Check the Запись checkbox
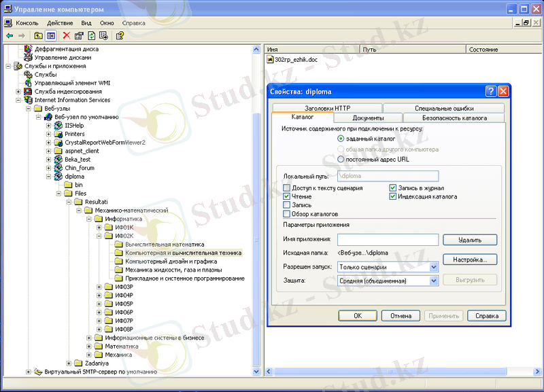 click(x=287, y=205)
